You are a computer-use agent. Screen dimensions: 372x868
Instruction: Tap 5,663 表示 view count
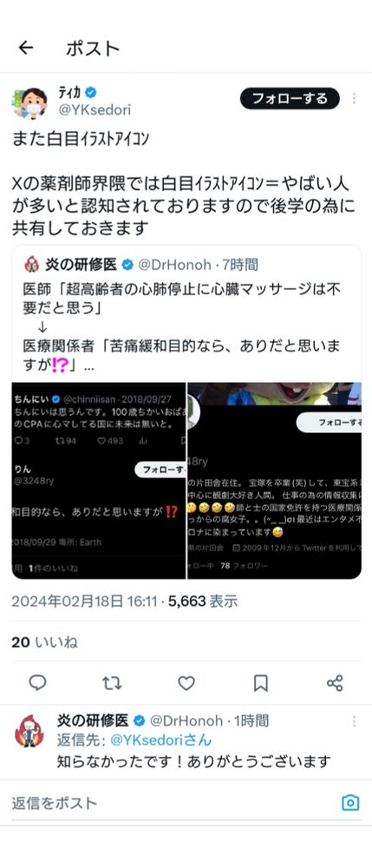(x=203, y=602)
